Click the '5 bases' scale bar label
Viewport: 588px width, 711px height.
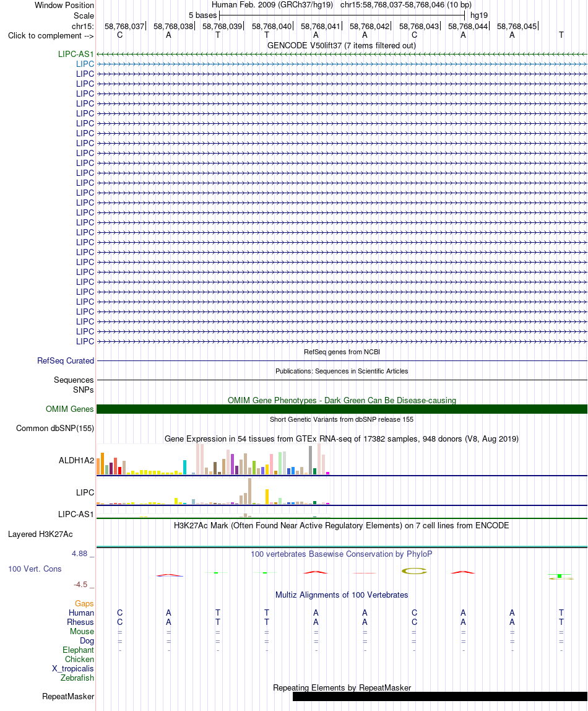[x=202, y=15]
